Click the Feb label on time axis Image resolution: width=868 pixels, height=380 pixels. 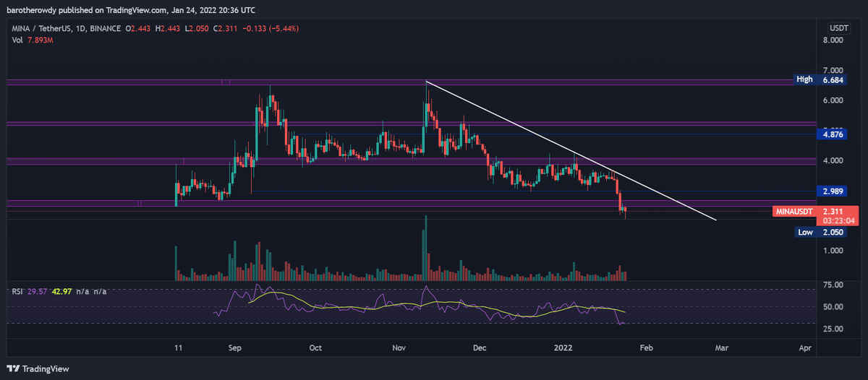point(646,347)
